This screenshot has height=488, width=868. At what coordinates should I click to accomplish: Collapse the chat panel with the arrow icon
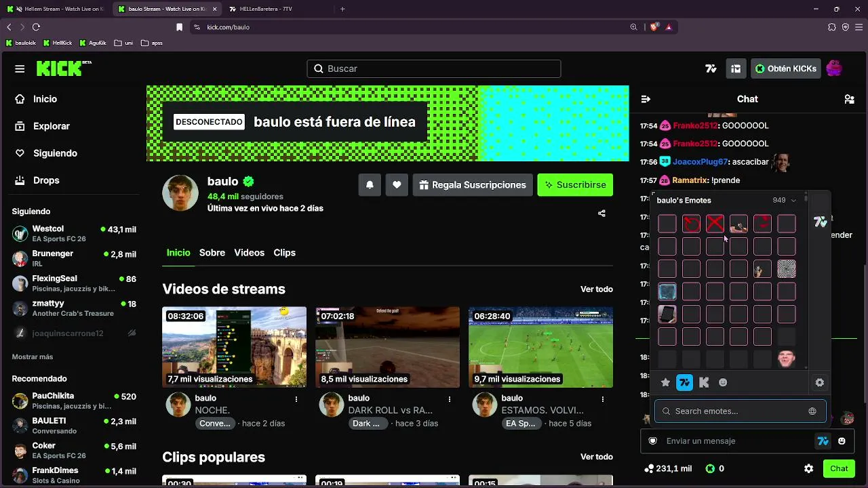[646, 99]
